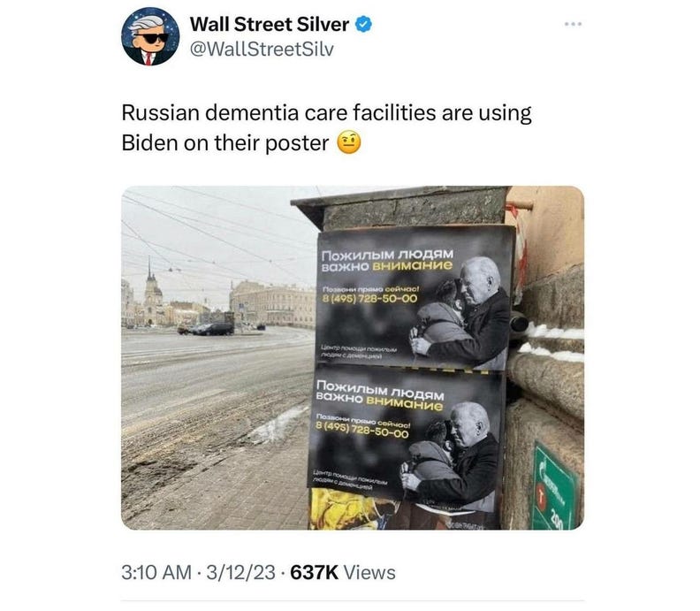
Task: Open the attached street photo
Action: [353, 358]
